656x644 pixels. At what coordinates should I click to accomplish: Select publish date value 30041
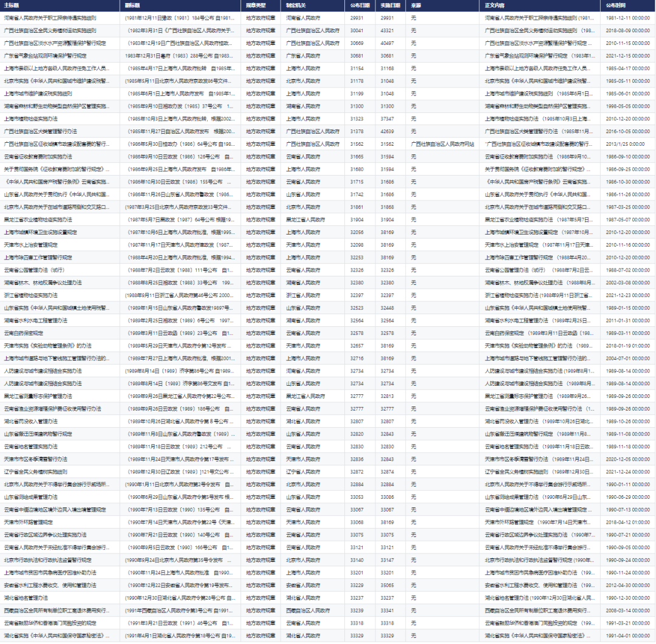(x=357, y=30)
